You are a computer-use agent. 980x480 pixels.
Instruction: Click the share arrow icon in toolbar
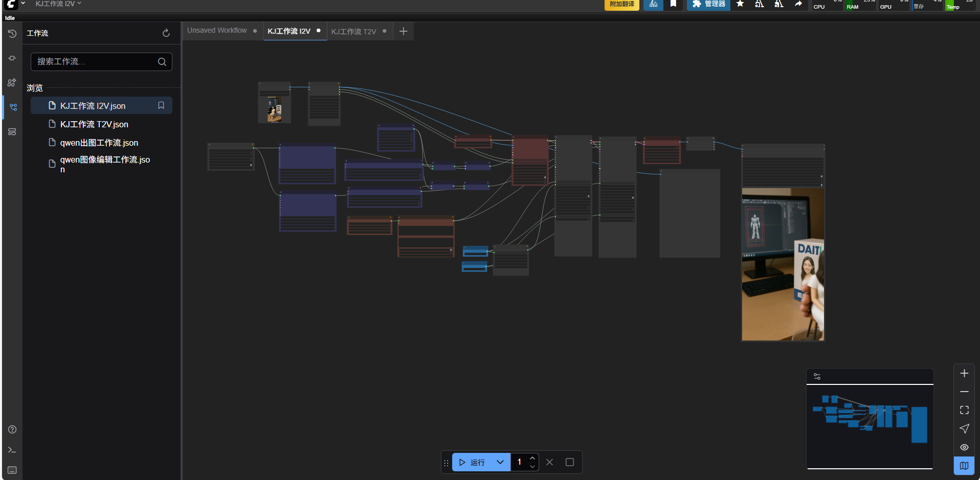coord(798,4)
